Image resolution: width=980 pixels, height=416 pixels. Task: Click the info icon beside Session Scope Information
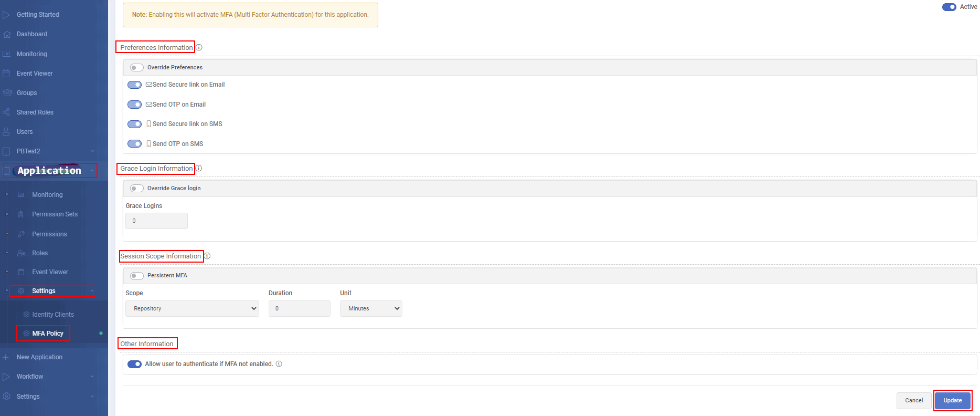[207, 256]
